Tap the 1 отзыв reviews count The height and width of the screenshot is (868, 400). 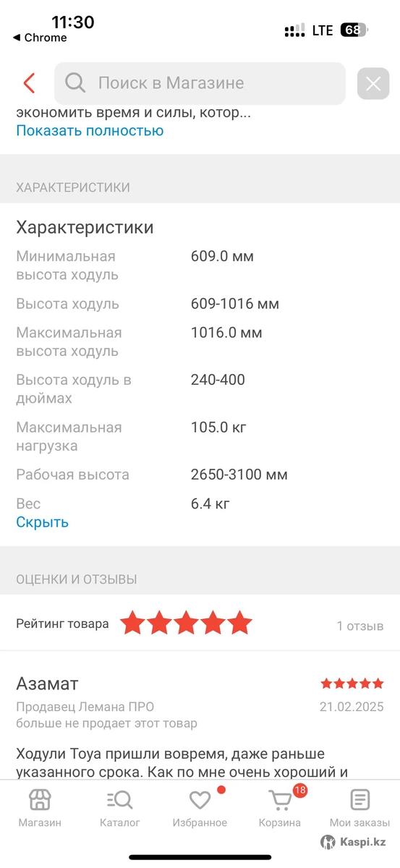point(359,626)
